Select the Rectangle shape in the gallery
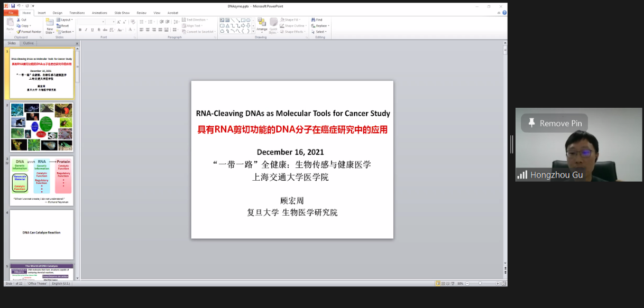 pos(243,20)
